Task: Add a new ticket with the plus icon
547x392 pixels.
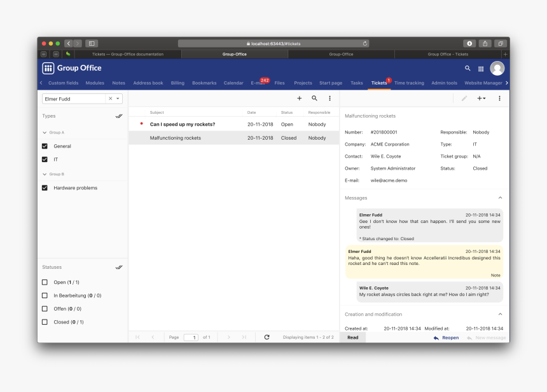Action: coord(300,98)
